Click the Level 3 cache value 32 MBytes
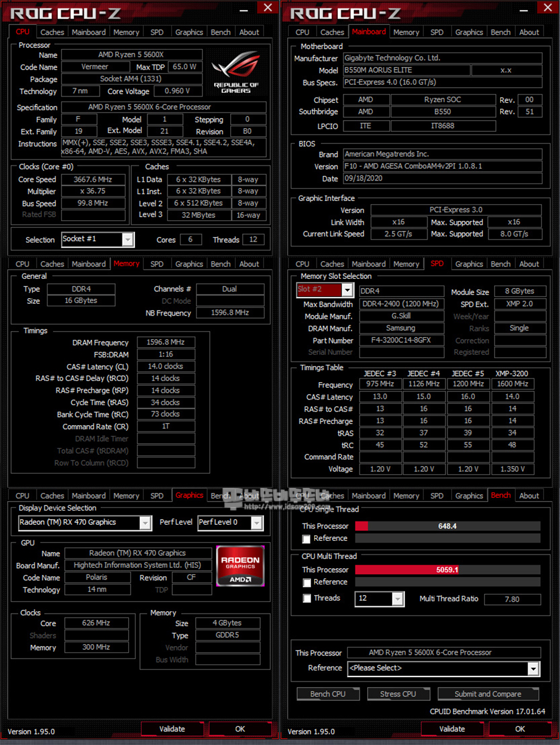The width and height of the screenshot is (560, 745). pyautogui.click(x=198, y=215)
